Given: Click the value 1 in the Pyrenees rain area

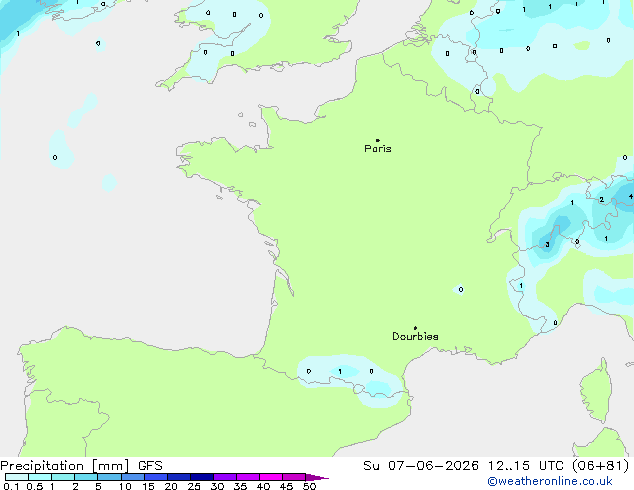Looking at the screenshot, I should (x=340, y=372).
